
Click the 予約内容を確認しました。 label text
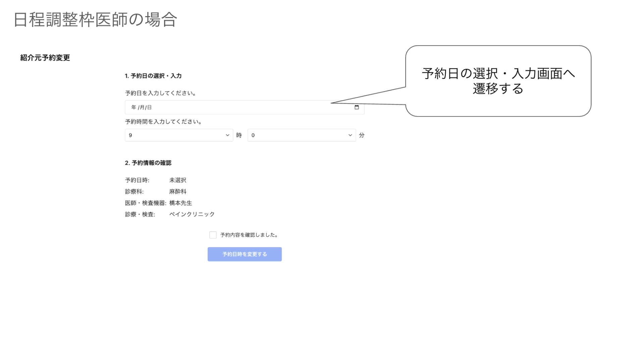(x=250, y=235)
